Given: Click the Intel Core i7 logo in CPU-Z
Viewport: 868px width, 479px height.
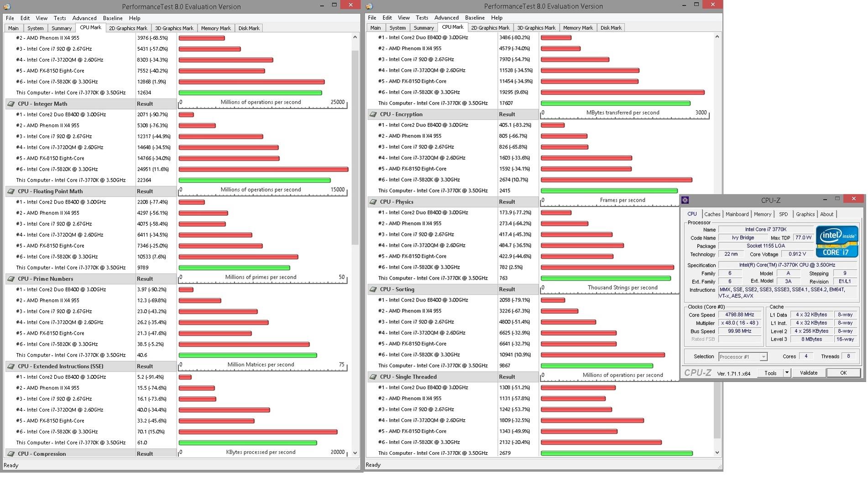Looking at the screenshot, I should coord(837,241).
